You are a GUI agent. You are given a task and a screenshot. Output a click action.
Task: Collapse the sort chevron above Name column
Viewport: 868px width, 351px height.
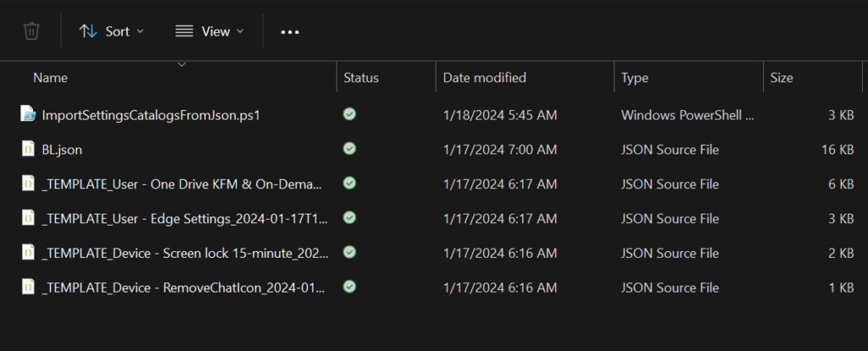[181, 64]
